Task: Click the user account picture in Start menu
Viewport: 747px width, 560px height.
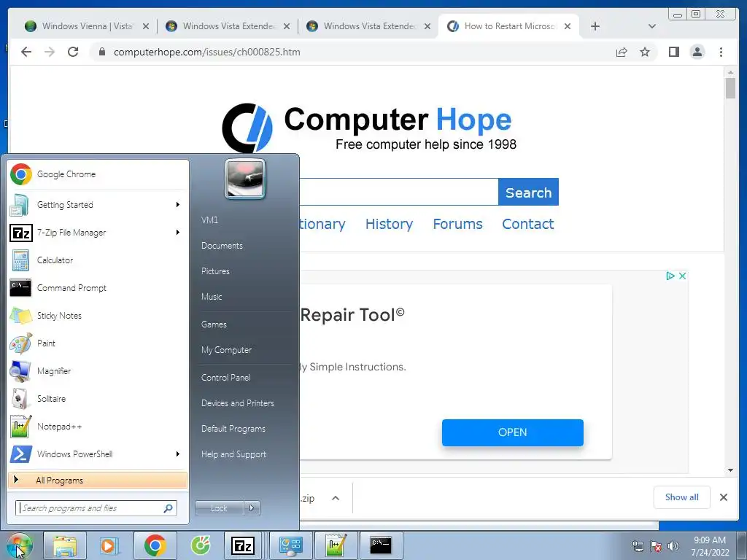Action: pyautogui.click(x=245, y=179)
